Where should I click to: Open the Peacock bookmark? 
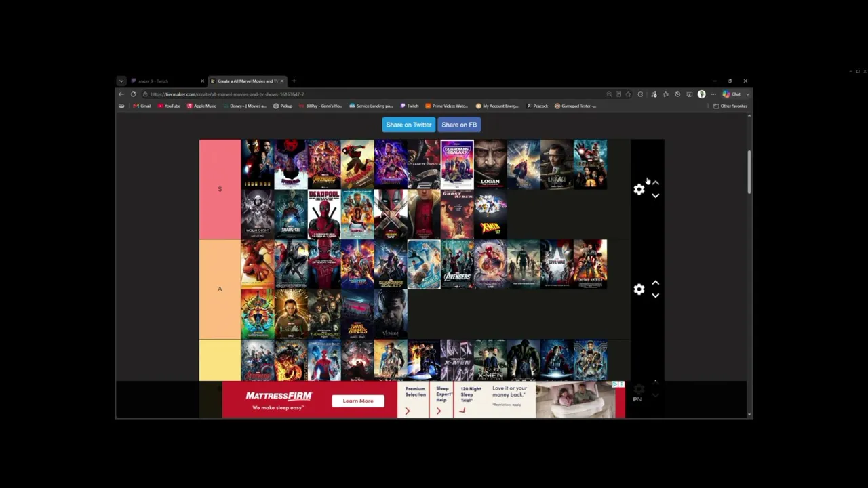(537, 106)
